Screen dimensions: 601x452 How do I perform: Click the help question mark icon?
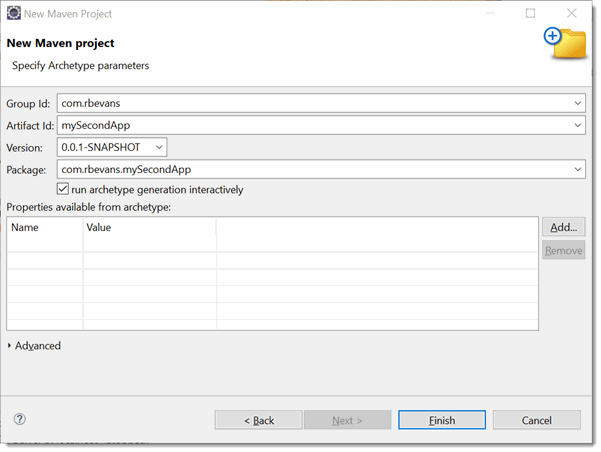point(20,419)
